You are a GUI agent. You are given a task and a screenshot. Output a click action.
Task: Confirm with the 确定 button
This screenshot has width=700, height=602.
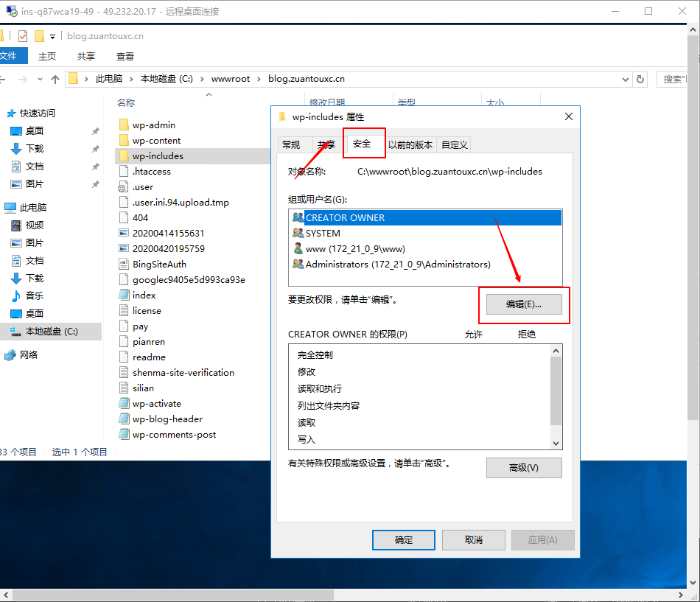click(x=404, y=540)
